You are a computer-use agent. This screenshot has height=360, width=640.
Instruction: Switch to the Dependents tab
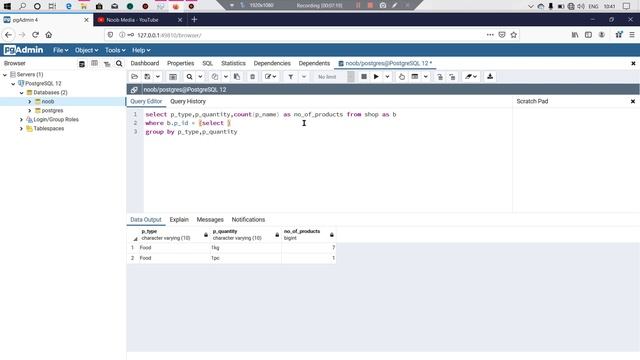[x=314, y=63]
